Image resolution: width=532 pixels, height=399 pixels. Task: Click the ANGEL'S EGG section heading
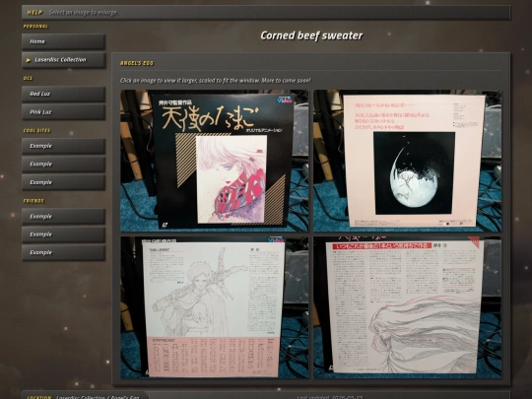click(x=136, y=63)
